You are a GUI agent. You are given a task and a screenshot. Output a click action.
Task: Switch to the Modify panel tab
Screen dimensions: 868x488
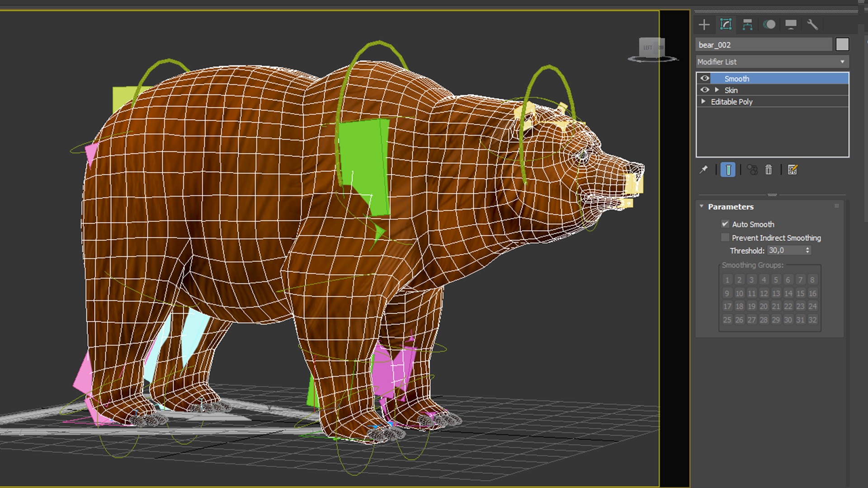(726, 25)
